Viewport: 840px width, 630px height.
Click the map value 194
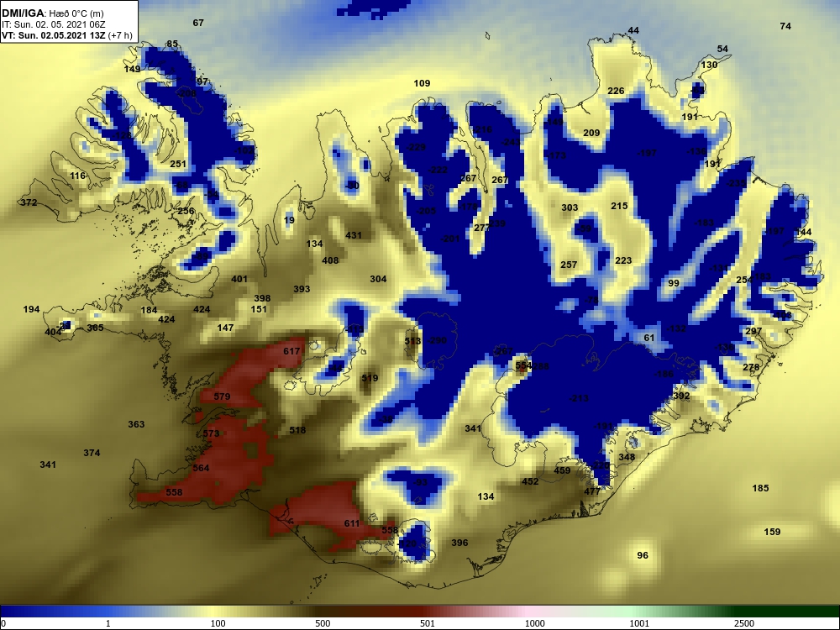32,309
